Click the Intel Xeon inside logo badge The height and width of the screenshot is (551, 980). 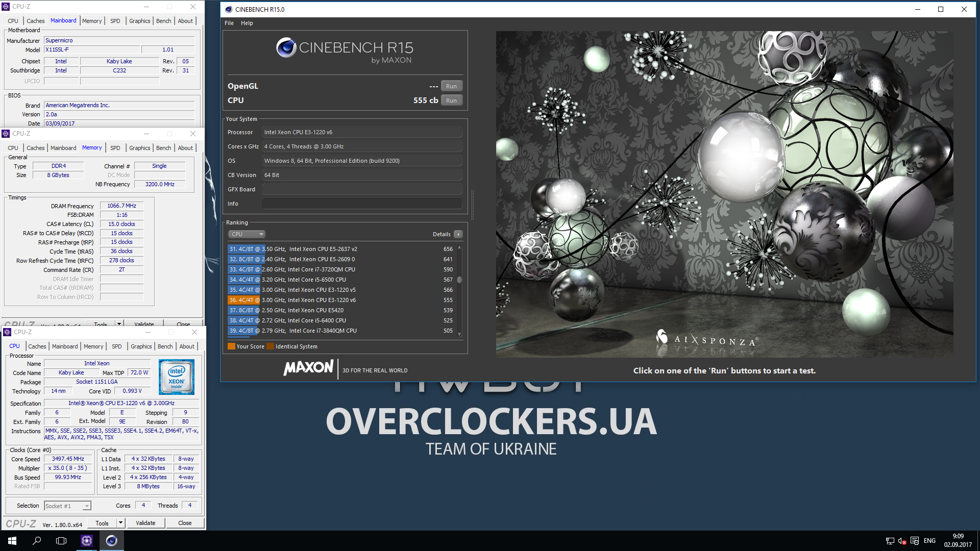pos(177,377)
